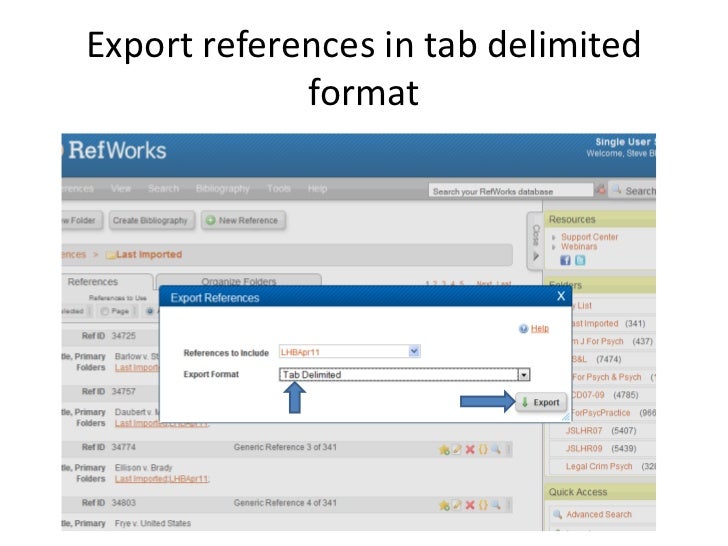Click the blue Help question-mark icon

tap(523, 329)
